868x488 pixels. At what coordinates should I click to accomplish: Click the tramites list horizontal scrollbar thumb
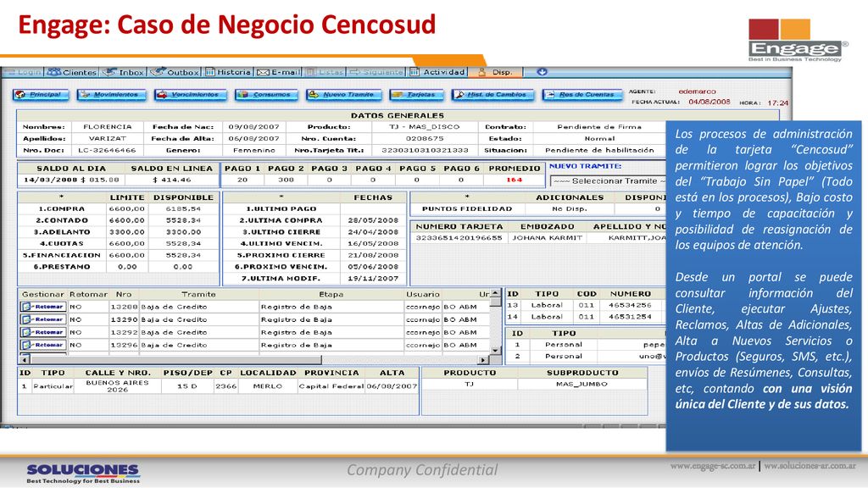[x=175, y=359]
